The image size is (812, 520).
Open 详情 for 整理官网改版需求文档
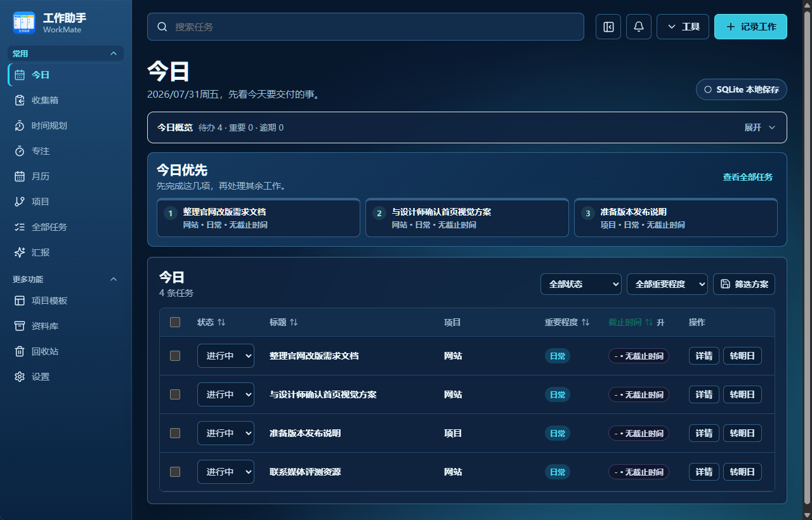point(704,356)
